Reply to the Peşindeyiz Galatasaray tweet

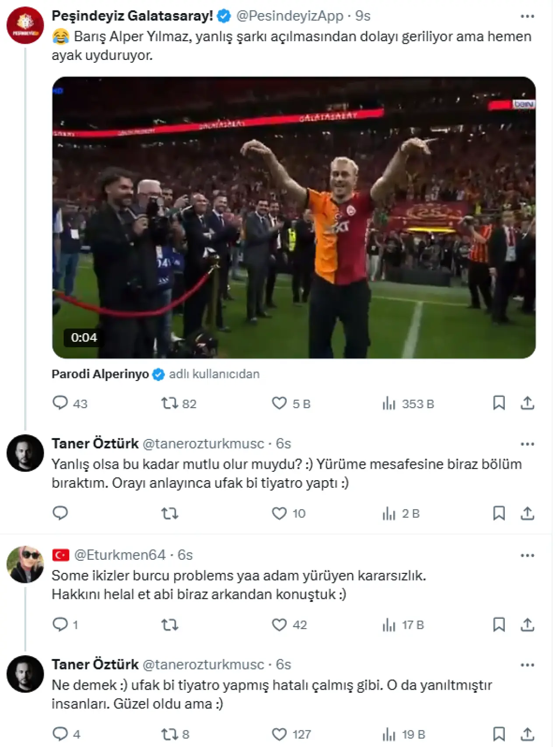coord(60,403)
